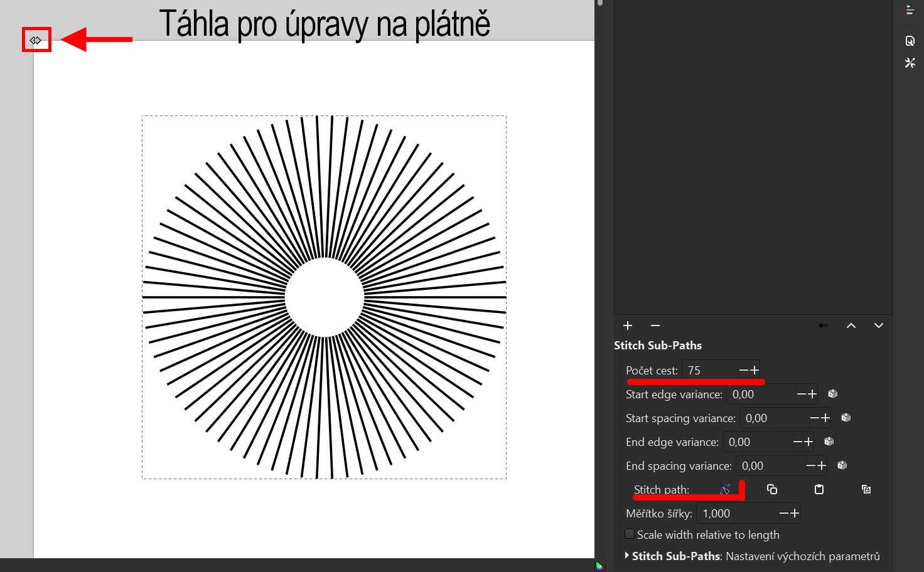Viewport: 924px width, 572px height.
Task: Increase Počet cest value with plus
Action: point(754,370)
